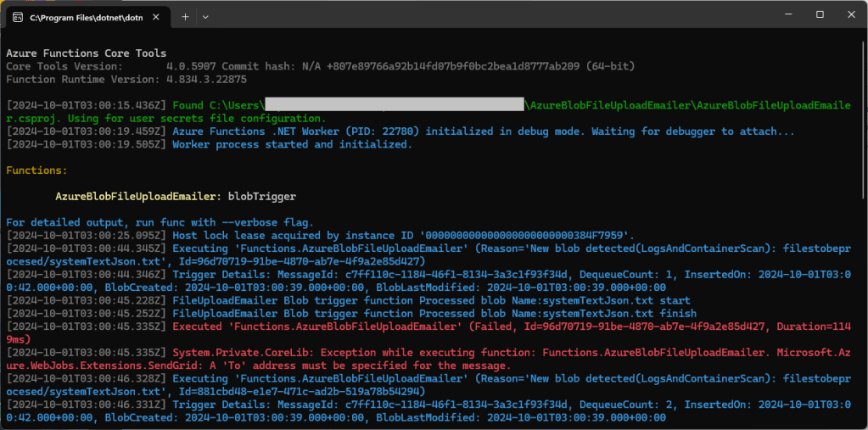868x430 pixels.
Task: Expand the new tab profile dropdown
Action: 205,16
